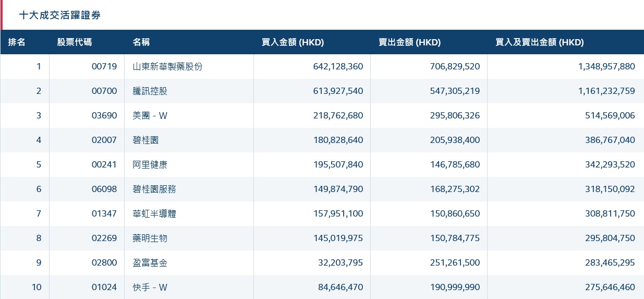
Task: Click the 碧桂園服務 stock name
Action: pos(154,189)
